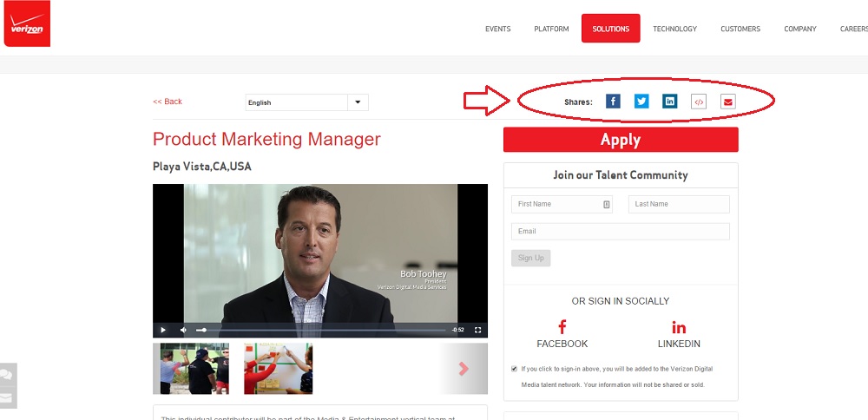Click the red Apply button
This screenshot has height=420, width=868.
pyautogui.click(x=621, y=140)
